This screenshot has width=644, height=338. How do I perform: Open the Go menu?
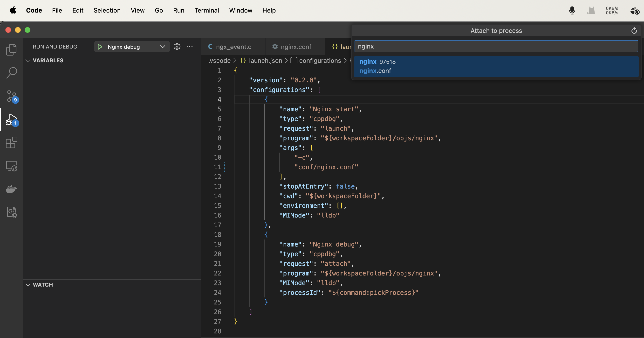click(159, 10)
